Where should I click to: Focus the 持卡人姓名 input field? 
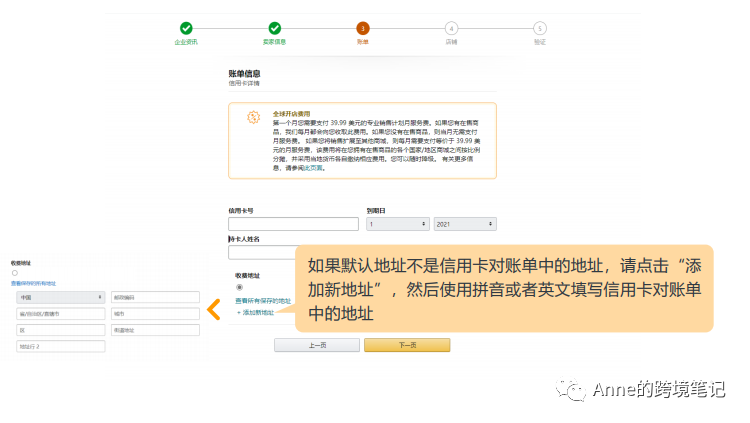pos(262,253)
